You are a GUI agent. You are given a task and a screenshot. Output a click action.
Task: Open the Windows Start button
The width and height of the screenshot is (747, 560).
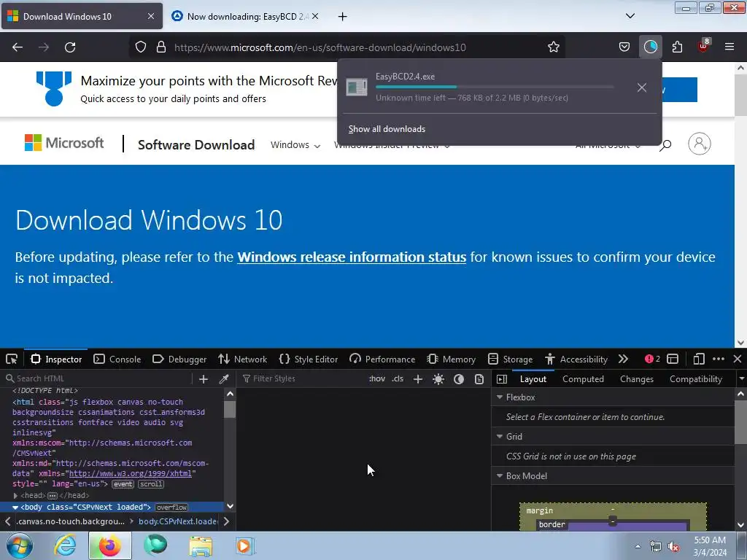20,545
